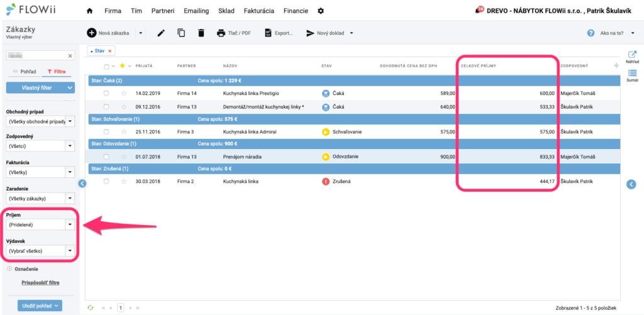This screenshot has width=644, height=315.
Task: Click the green refresh icon
Action: (91, 307)
